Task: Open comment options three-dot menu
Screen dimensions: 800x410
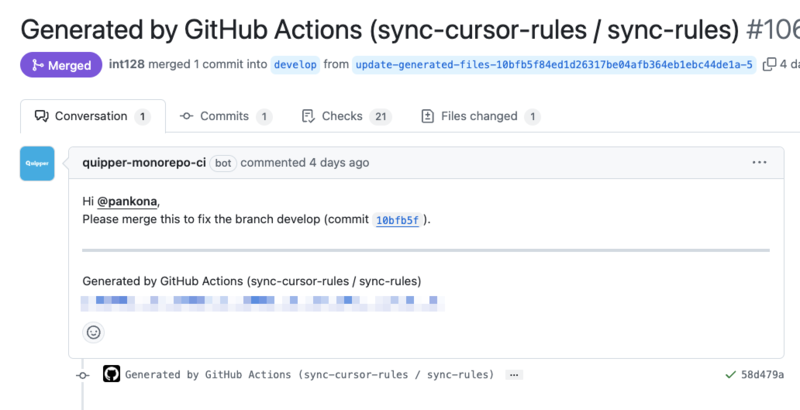Action: [x=759, y=163]
